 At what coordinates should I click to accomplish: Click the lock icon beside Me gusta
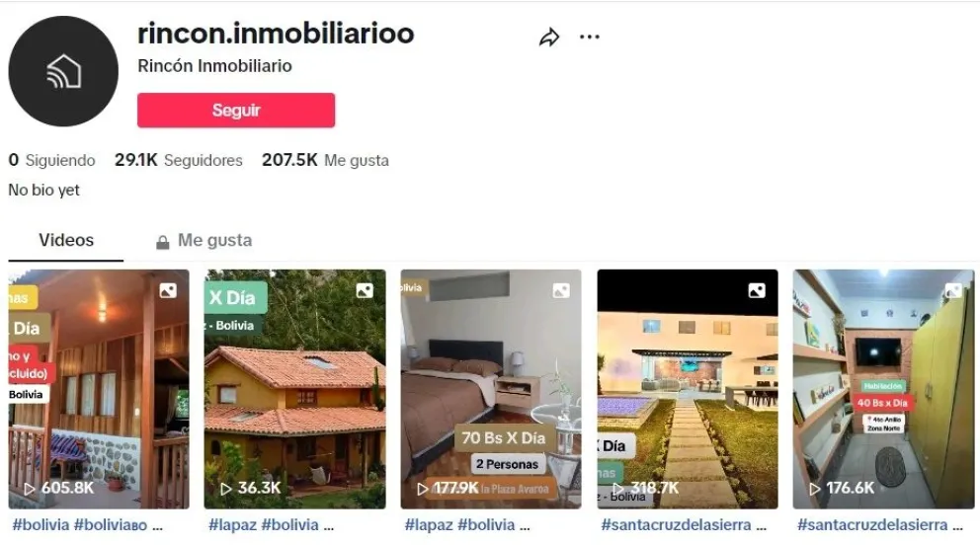pos(162,242)
